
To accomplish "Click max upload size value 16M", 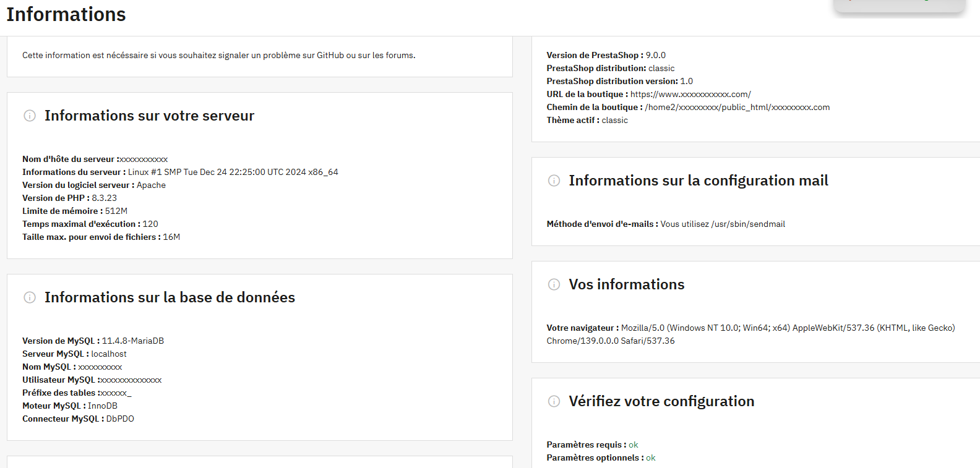I will click(x=171, y=237).
